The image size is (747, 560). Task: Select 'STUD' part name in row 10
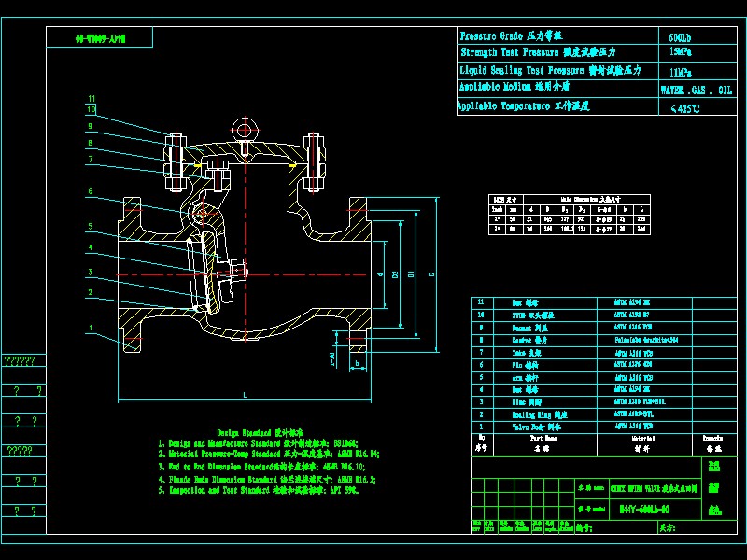(x=533, y=315)
